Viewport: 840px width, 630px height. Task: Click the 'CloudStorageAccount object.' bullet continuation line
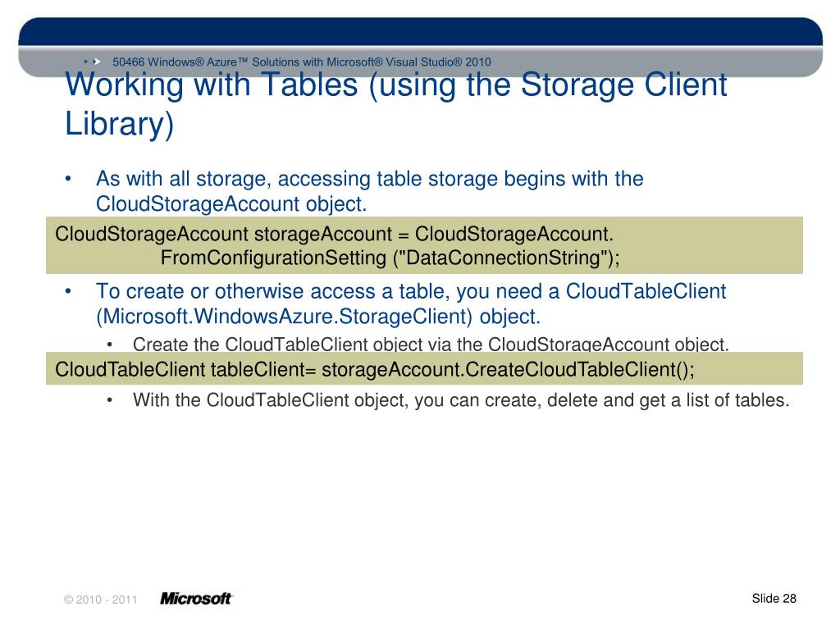pos(231,204)
